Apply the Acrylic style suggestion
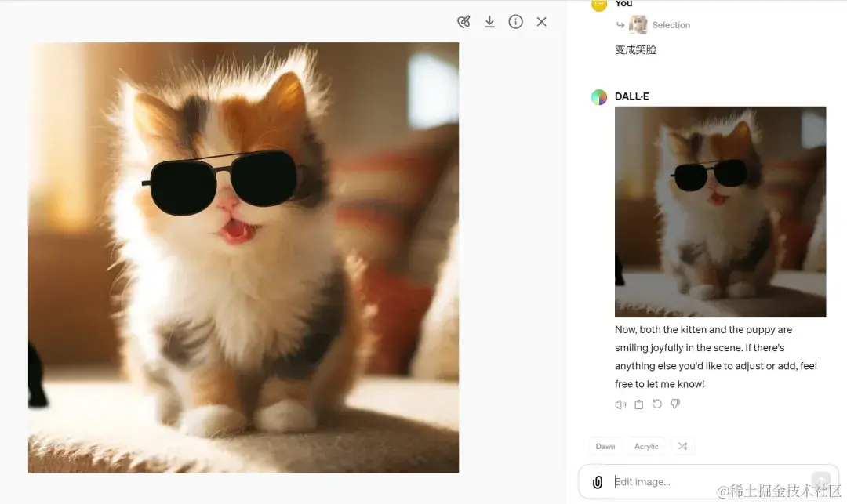 pyautogui.click(x=646, y=446)
